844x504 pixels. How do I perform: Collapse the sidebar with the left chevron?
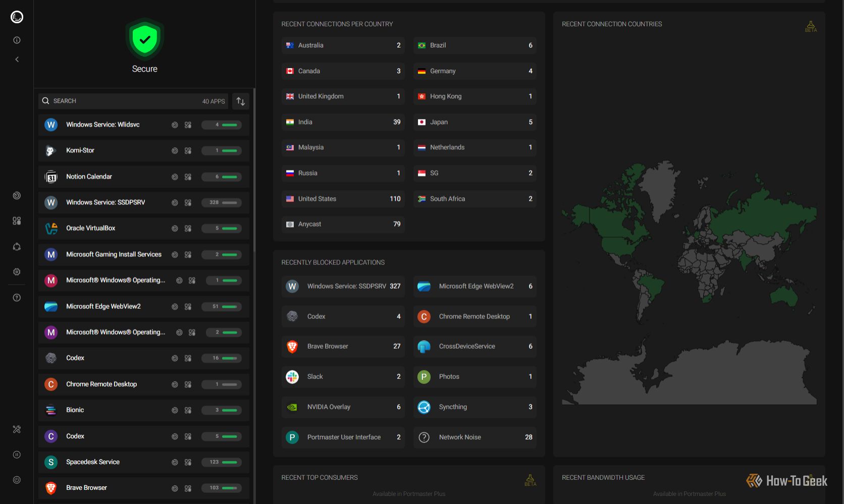pyautogui.click(x=17, y=60)
